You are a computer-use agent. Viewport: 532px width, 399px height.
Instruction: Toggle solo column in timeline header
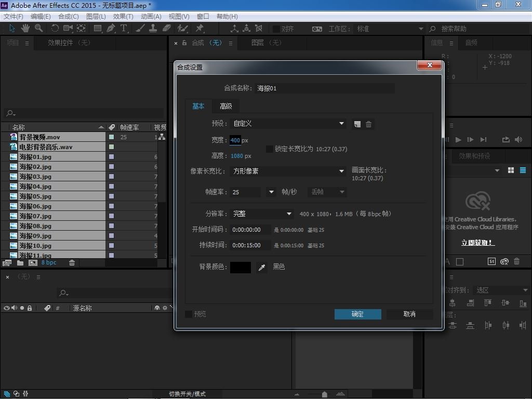click(22, 308)
